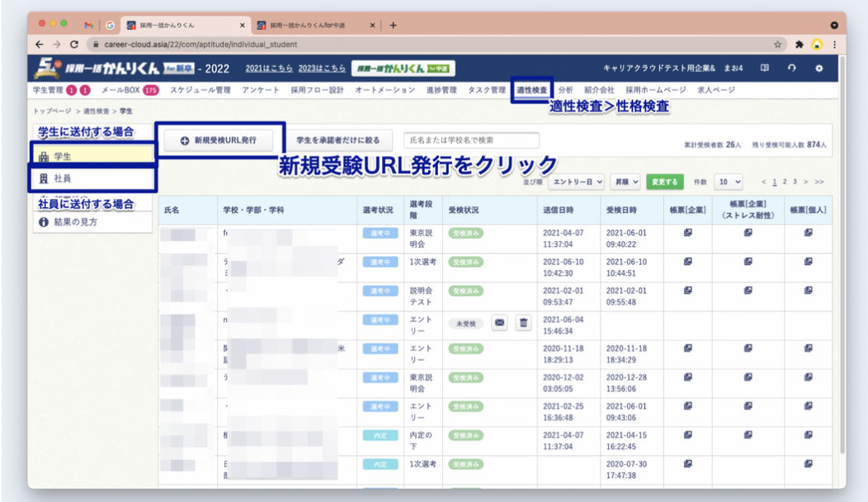Click the 新規受検URL発行 button
The height and width of the screenshot is (502, 868).
click(219, 140)
